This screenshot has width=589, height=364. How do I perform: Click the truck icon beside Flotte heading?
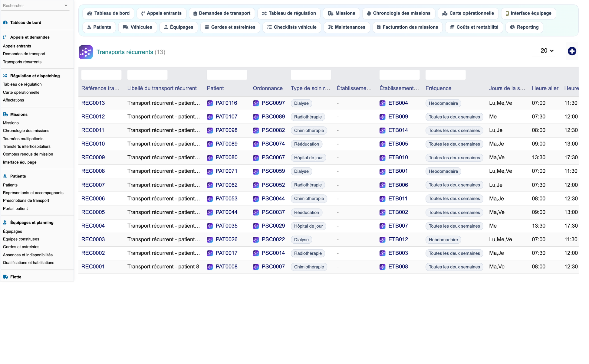coord(5,277)
